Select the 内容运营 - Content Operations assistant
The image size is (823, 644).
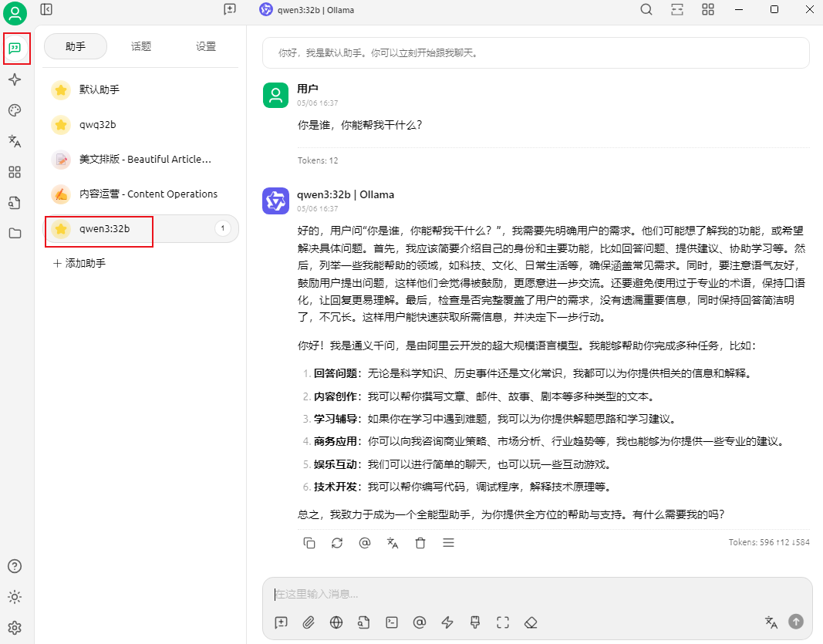[140, 194]
